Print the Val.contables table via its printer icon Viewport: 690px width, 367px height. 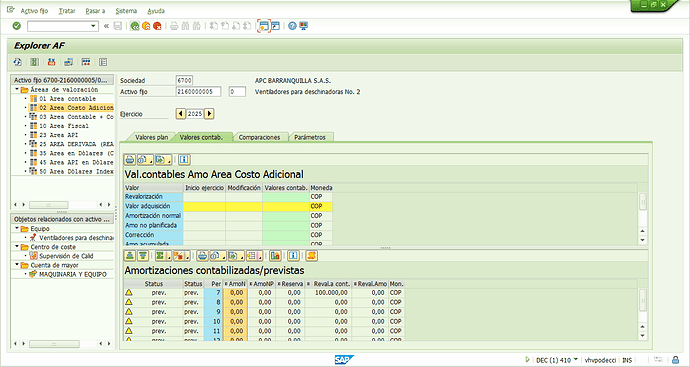tap(130, 159)
